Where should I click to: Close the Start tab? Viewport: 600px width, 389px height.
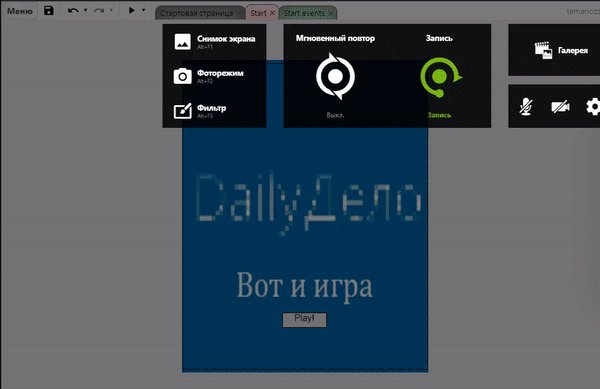[272, 13]
